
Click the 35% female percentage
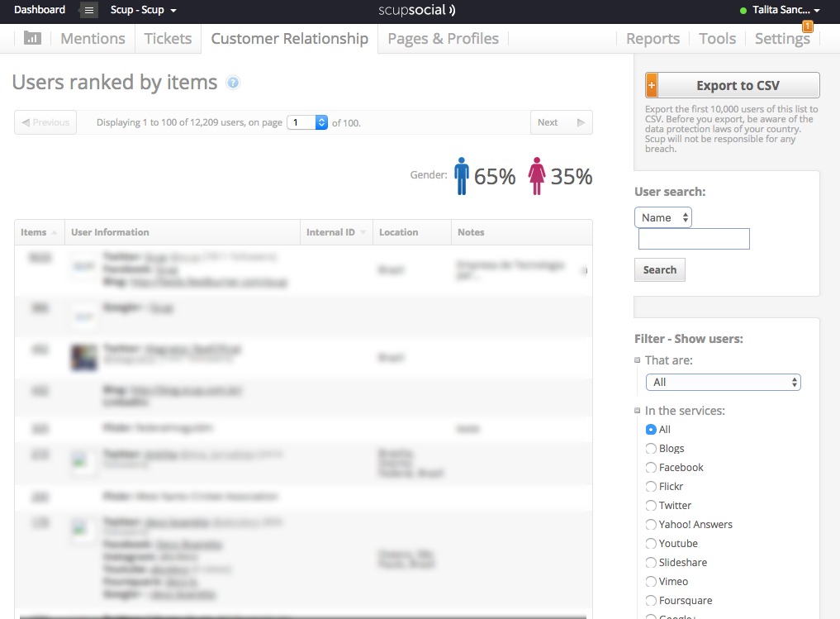572,176
